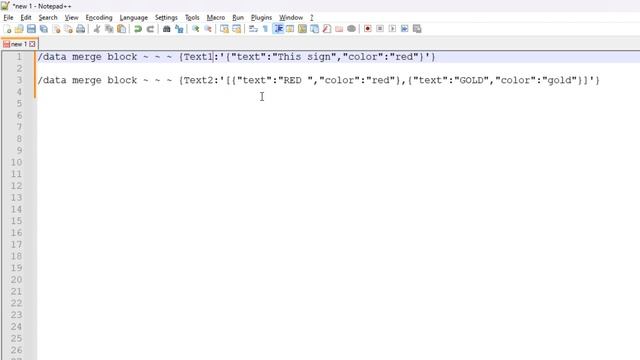The width and height of the screenshot is (640, 360).
Task: Click "/data" at the start of line 3
Action: pos(52,80)
